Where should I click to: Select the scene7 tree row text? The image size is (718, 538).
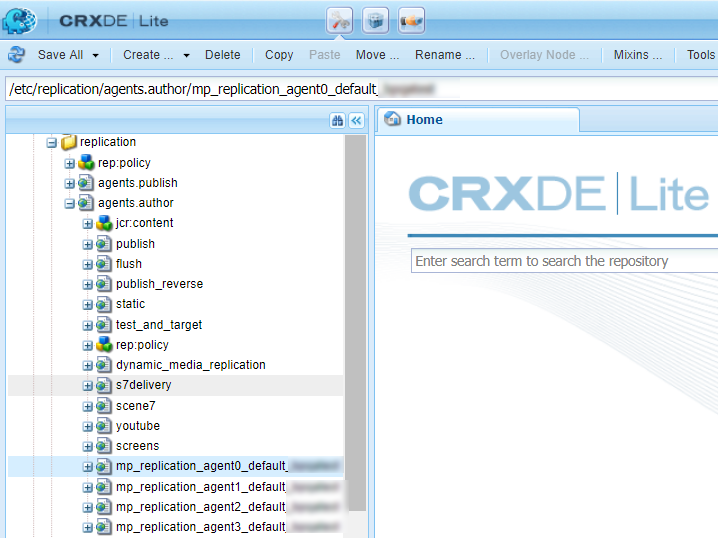(136, 406)
